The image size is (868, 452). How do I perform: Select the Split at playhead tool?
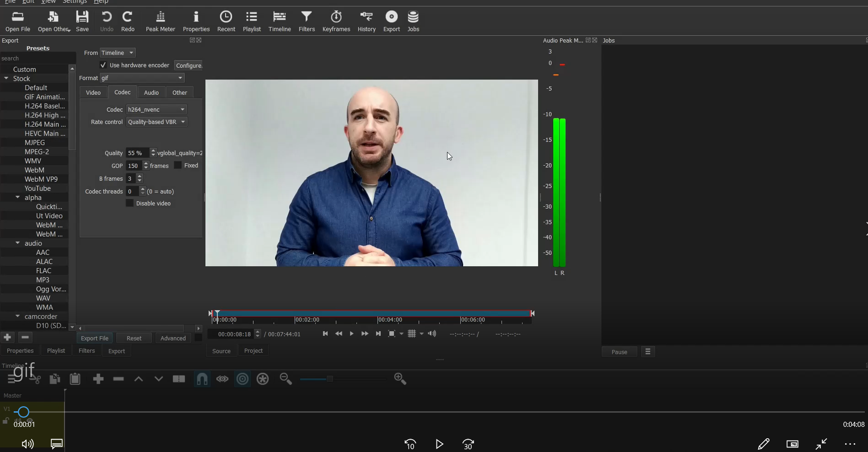tap(178, 379)
